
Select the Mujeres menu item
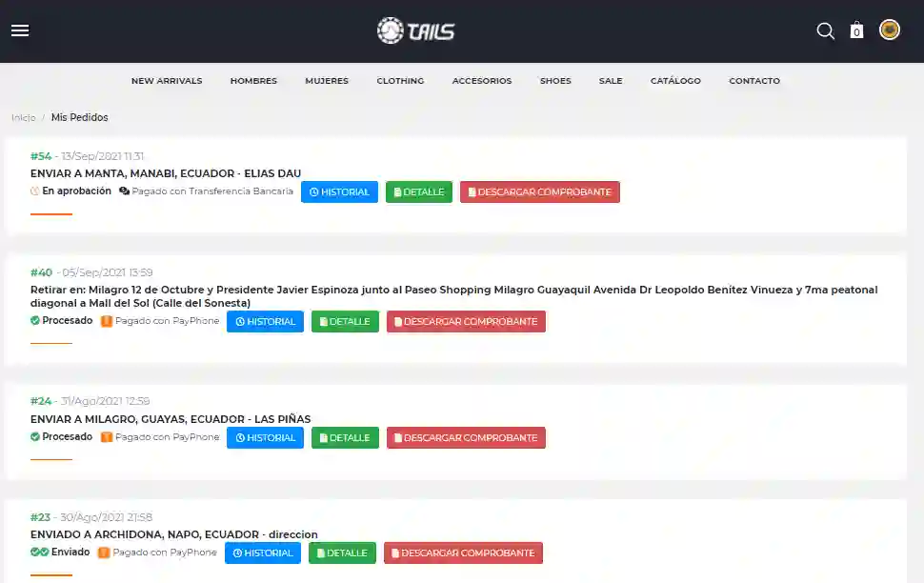(327, 81)
